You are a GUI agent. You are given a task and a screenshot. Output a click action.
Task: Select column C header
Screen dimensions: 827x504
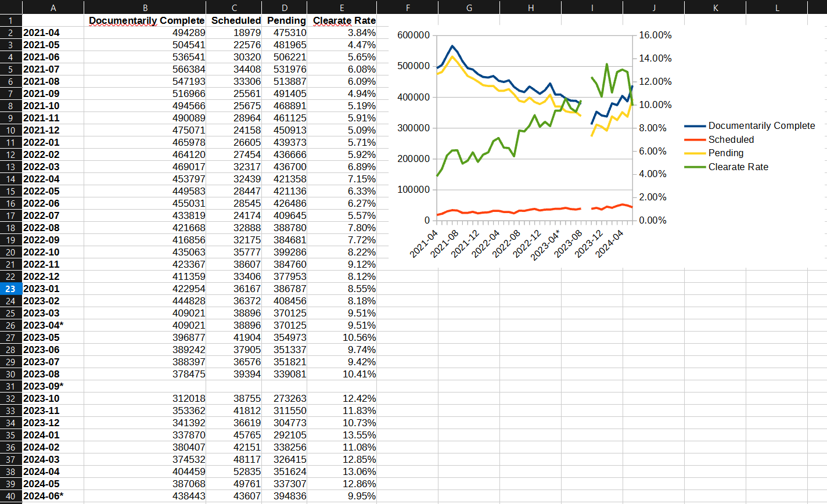[x=234, y=8]
